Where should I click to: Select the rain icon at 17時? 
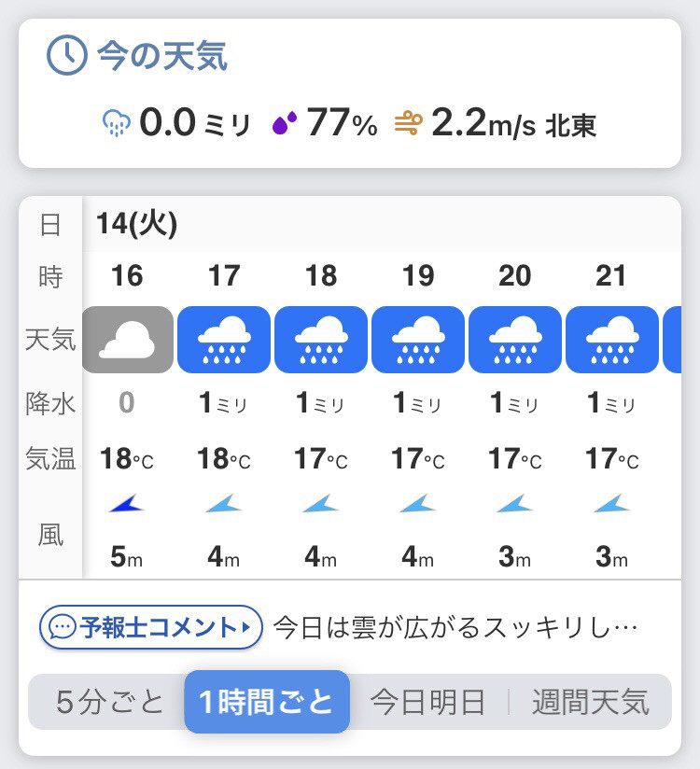[224, 340]
